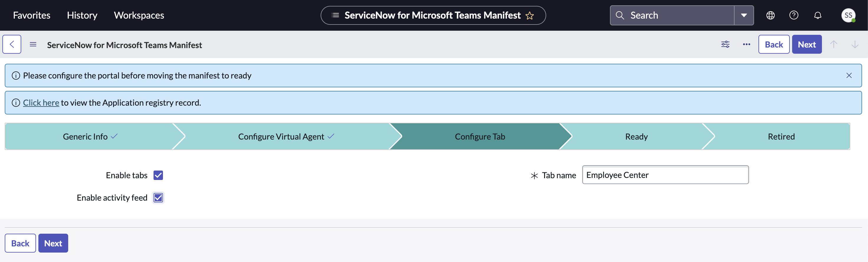868x262 pixels.
Task: Click the search magnifier icon
Action: coord(620,15)
